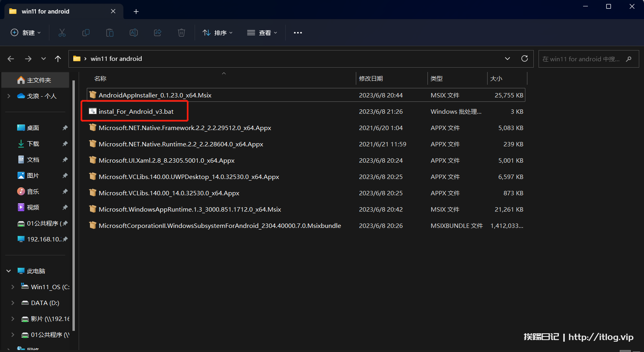
Task: Click the video icon for 视频
Action: click(21, 207)
